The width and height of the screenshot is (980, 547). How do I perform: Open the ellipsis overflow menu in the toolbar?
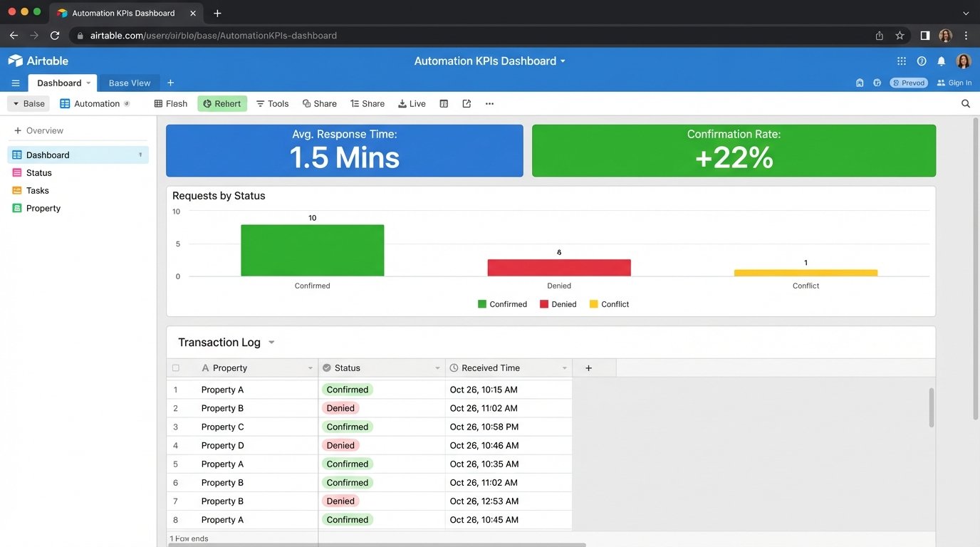[489, 103]
